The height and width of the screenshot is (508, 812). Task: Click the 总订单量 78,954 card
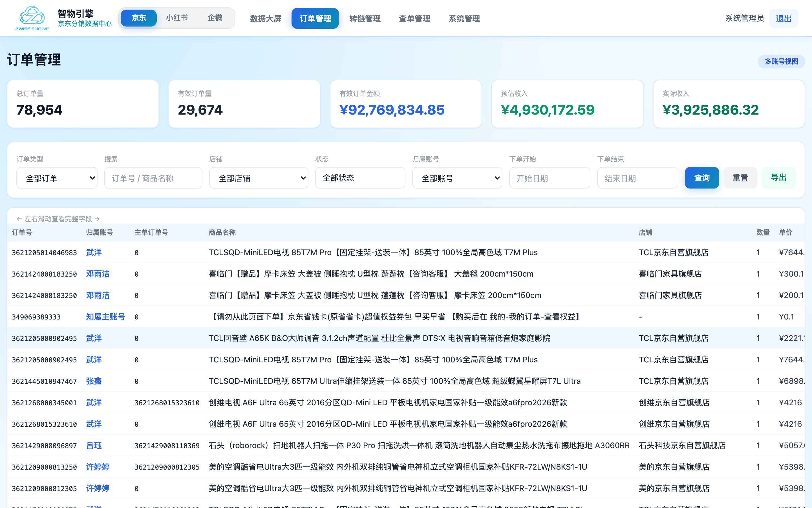(x=83, y=104)
